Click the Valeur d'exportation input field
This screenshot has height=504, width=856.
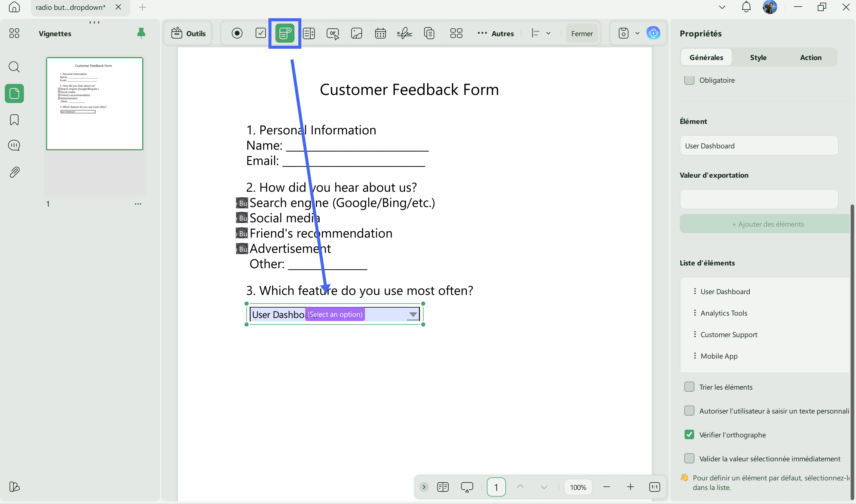[x=759, y=199]
